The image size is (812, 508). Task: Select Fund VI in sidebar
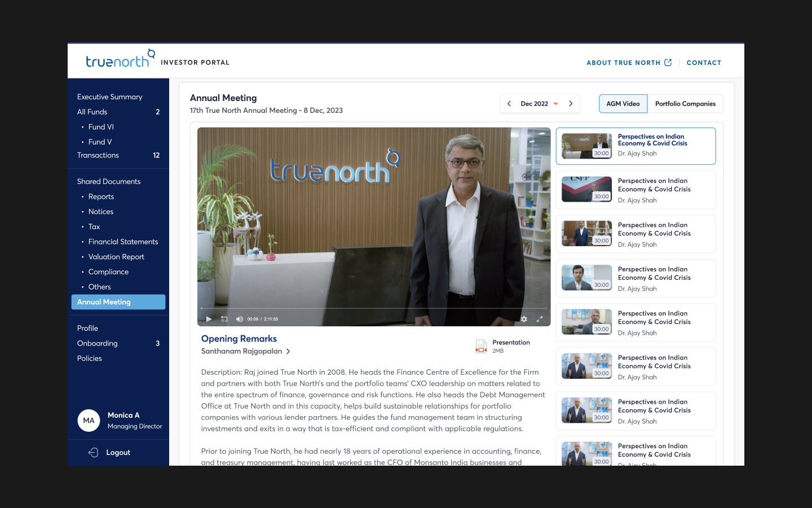tap(101, 127)
